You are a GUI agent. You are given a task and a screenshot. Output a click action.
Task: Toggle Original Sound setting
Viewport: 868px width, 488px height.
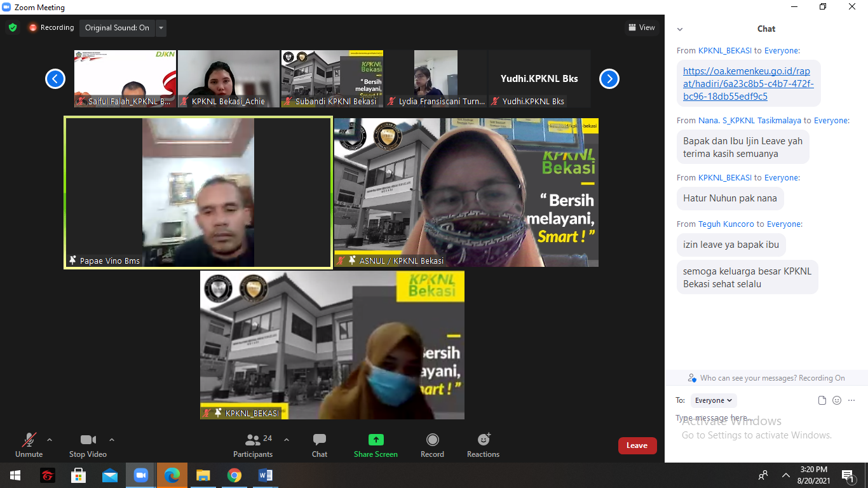pyautogui.click(x=117, y=27)
